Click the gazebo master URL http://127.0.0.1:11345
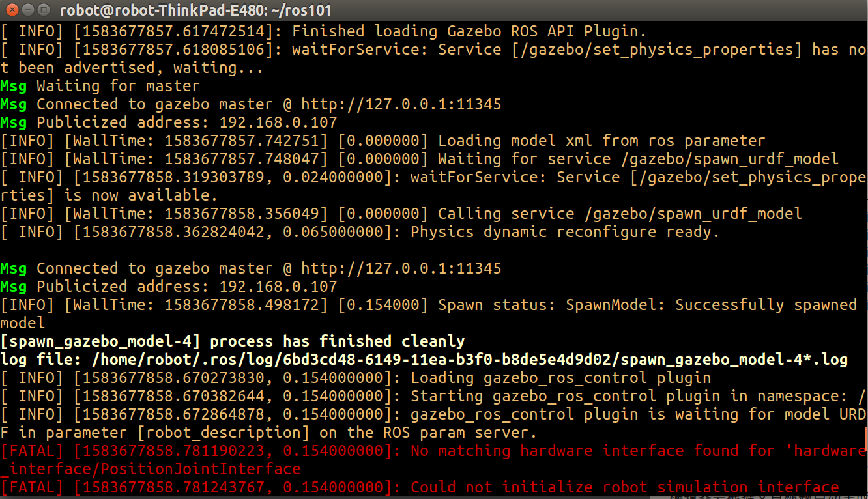This screenshot has width=868, height=499. [x=401, y=104]
